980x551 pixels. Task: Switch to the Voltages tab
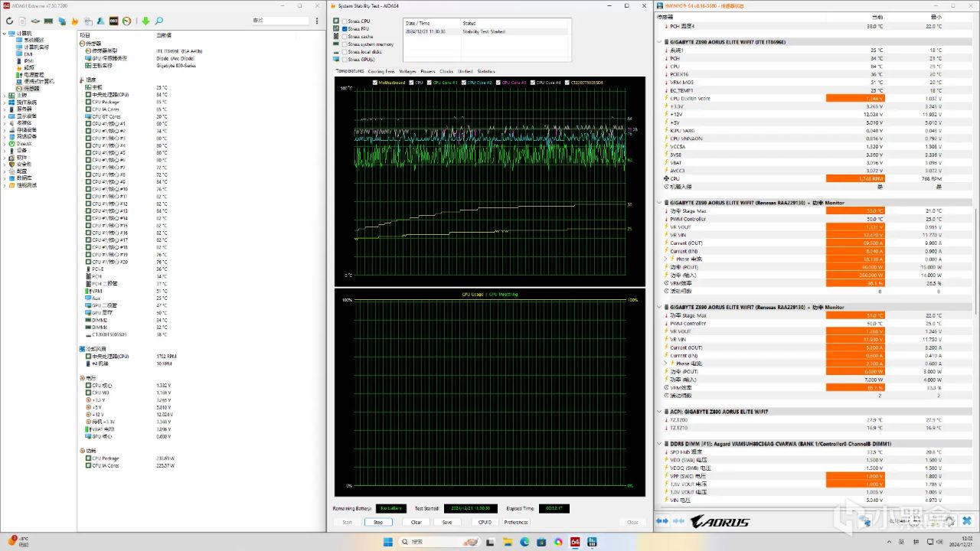click(408, 71)
